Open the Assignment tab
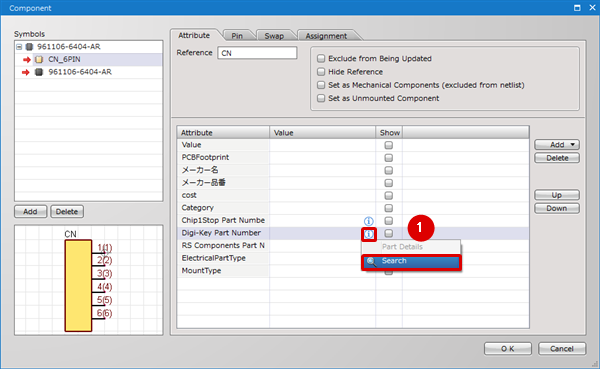The height and width of the screenshot is (369, 600). (326, 36)
